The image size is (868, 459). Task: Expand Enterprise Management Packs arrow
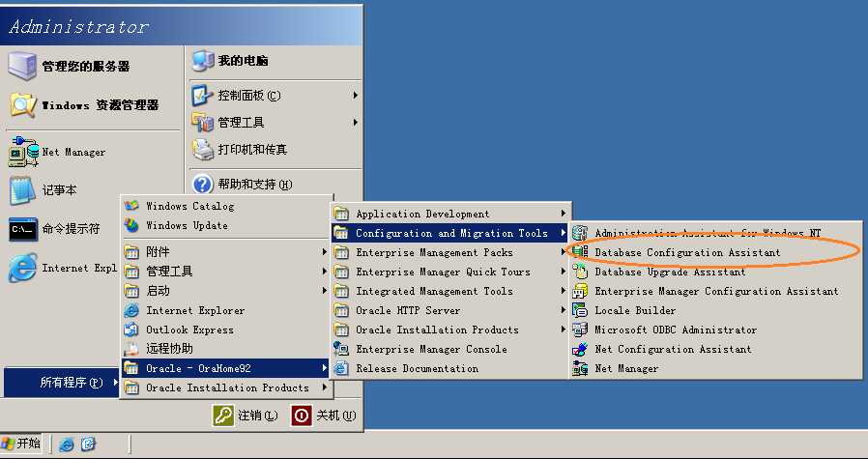563,252
